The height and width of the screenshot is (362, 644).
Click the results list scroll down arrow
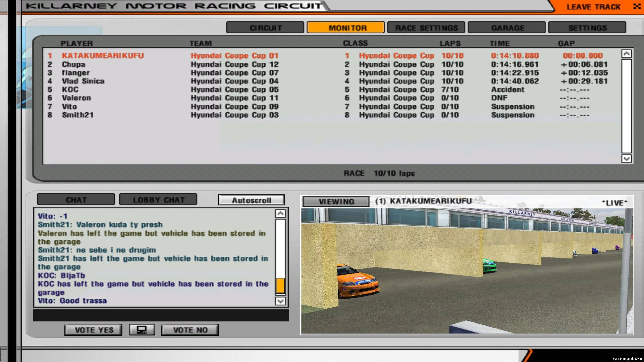[626, 159]
